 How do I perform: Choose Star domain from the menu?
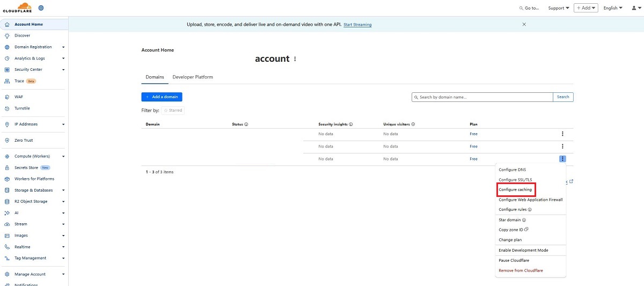(x=512, y=220)
